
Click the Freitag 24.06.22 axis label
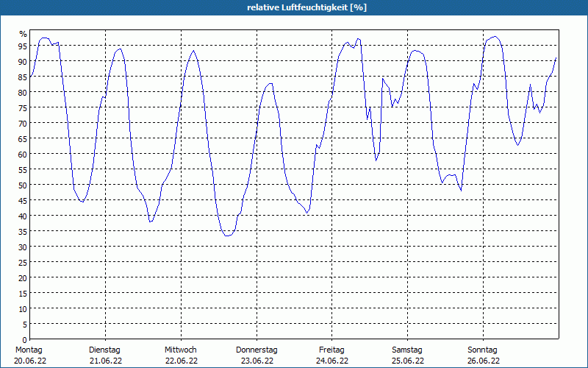[332, 355]
